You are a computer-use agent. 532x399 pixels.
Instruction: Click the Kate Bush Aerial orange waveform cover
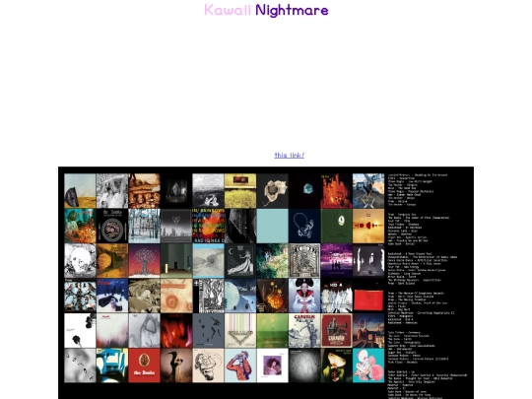(368, 226)
